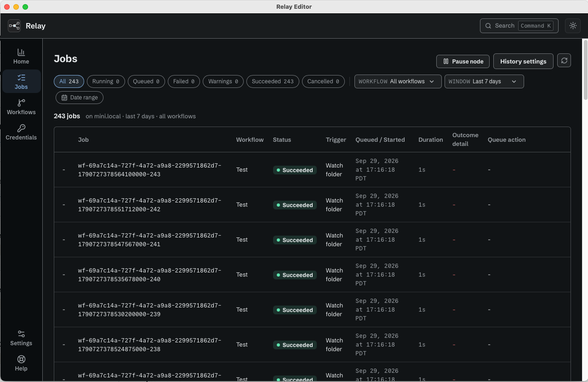Open Home in the sidebar
The height and width of the screenshot is (382, 588).
click(21, 56)
